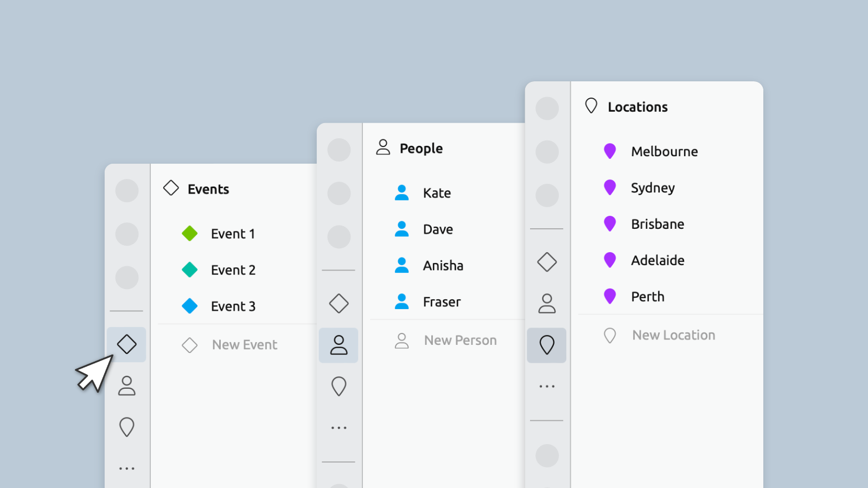Click purple pin icon beside Sydney
This screenshot has height=488, width=868.
610,188
